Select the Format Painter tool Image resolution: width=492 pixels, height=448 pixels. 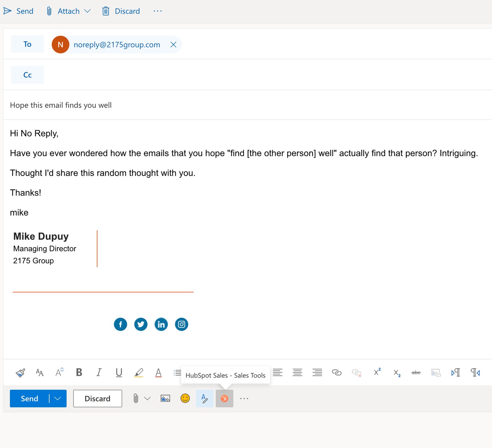click(x=20, y=373)
